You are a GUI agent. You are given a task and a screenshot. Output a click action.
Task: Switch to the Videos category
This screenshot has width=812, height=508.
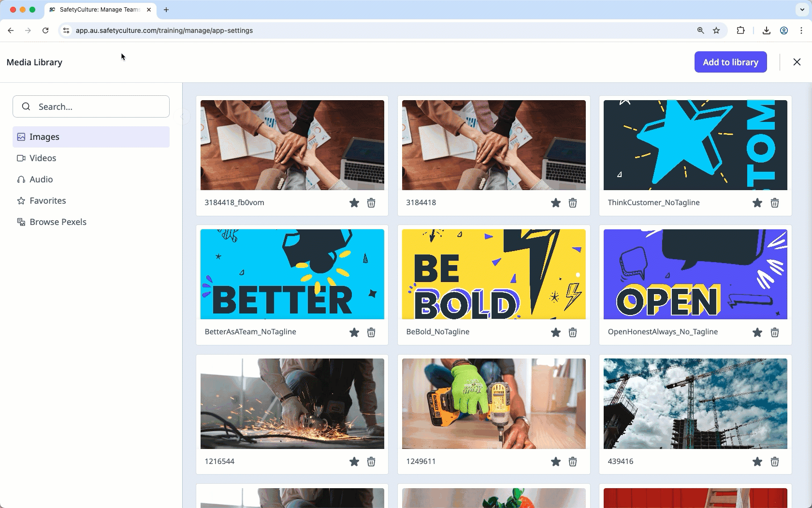[91, 158]
